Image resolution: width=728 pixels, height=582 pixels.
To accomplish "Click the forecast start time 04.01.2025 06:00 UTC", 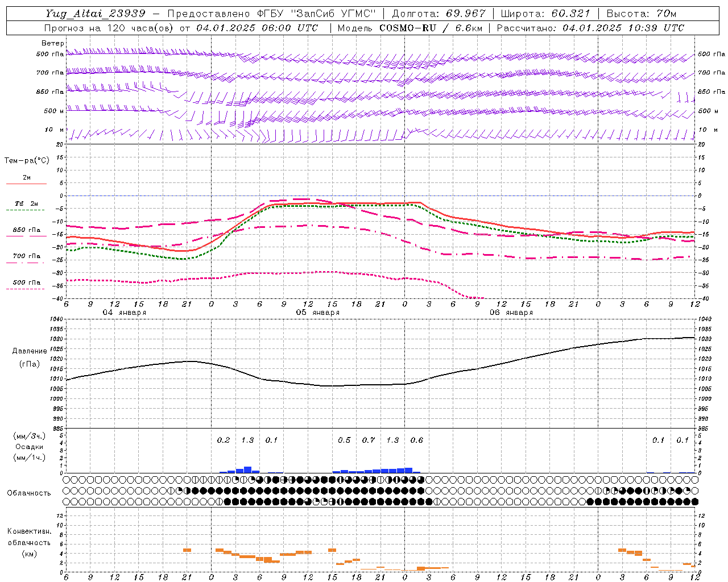I will [257, 28].
